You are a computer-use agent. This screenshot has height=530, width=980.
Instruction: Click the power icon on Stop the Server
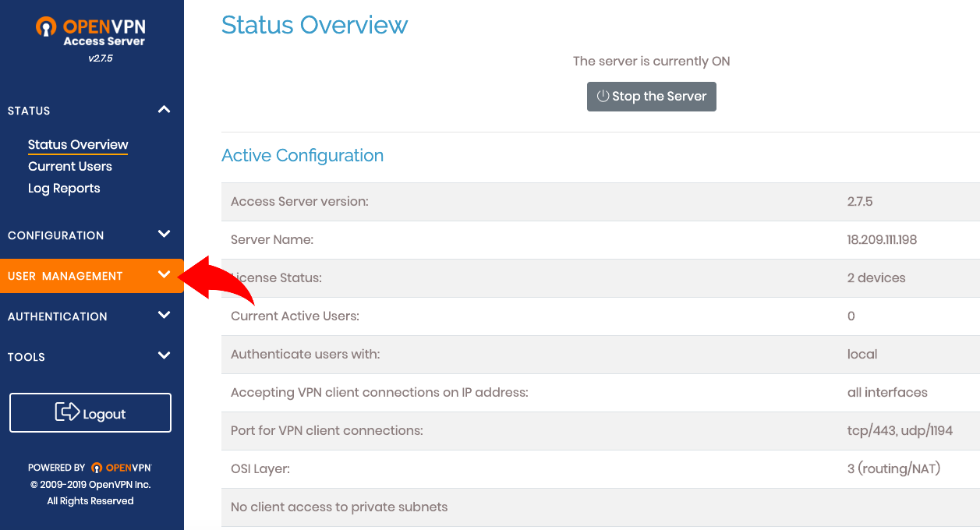603,97
